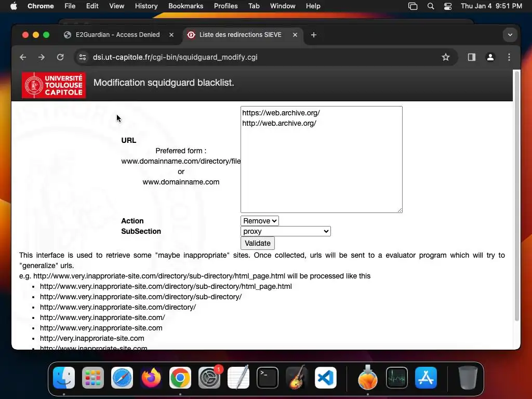Open the Chrome application menu
The image size is (532, 399).
41,6
